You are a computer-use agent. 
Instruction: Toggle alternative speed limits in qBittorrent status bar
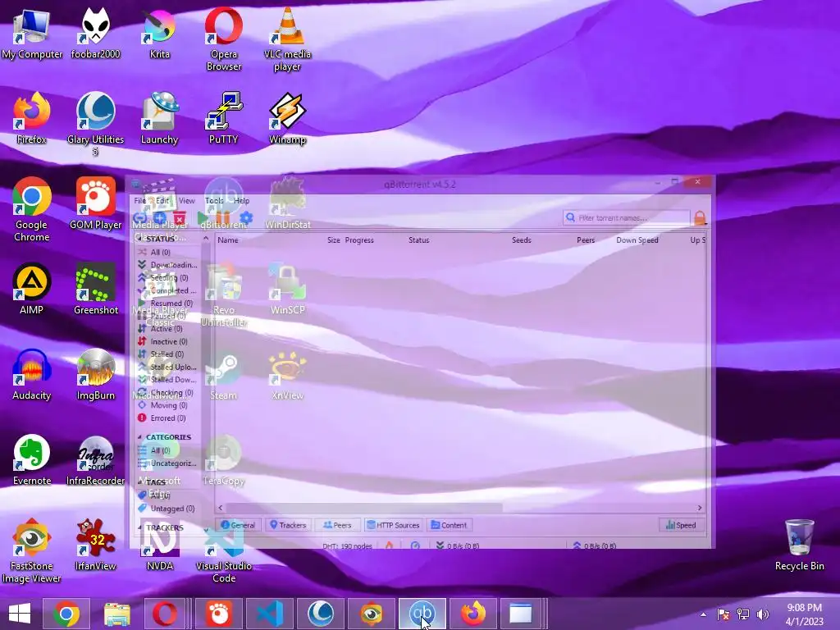pyautogui.click(x=415, y=546)
